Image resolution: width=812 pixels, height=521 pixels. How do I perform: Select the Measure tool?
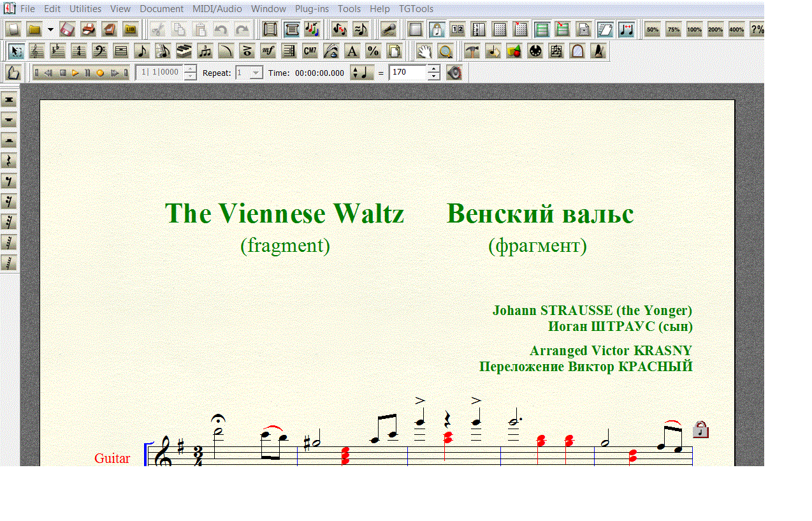click(121, 51)
